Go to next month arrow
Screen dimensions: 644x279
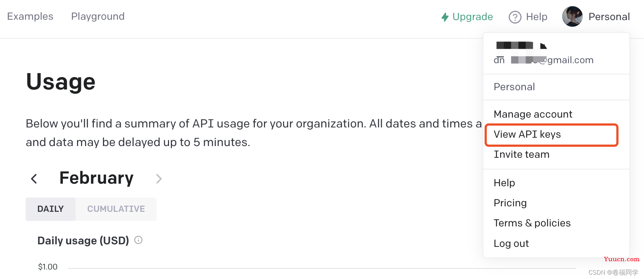tap(158, 179)
